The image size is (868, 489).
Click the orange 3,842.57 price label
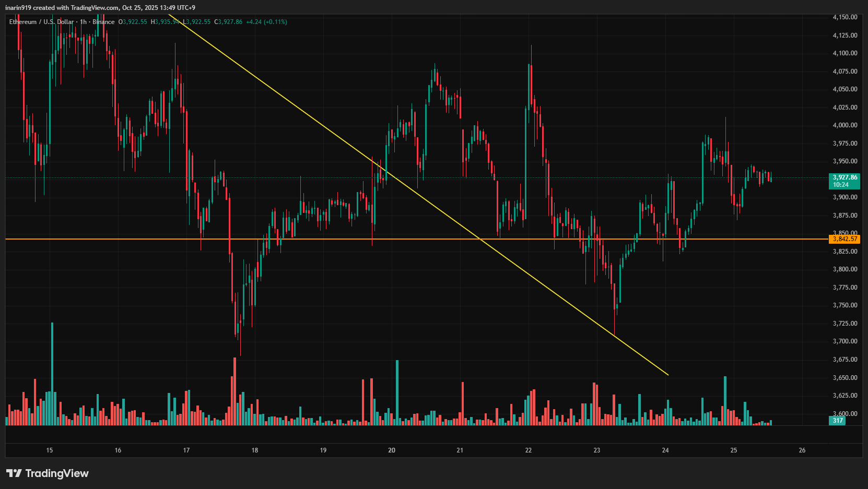[x=844, y=239]
